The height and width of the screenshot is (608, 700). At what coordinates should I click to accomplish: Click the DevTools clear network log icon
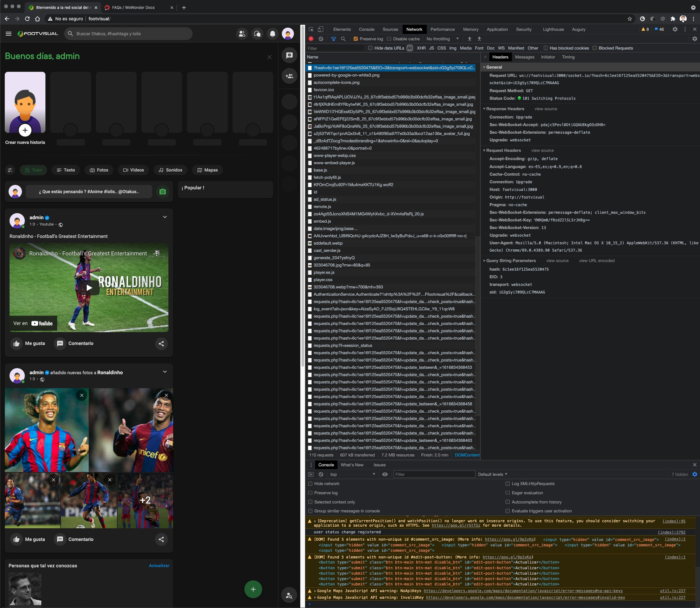[x=321, y=39]
